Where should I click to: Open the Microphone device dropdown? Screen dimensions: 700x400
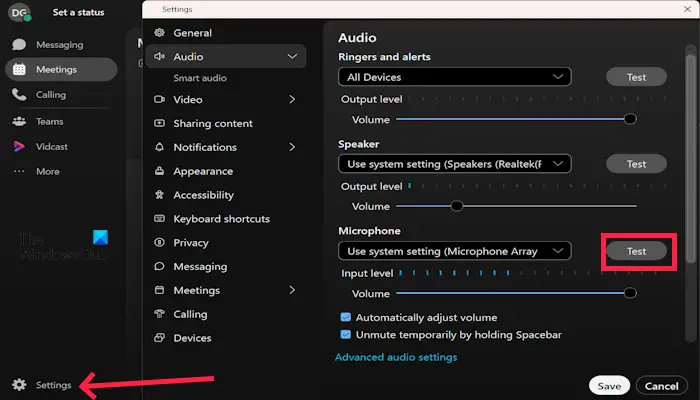click(x=455, y=251)
